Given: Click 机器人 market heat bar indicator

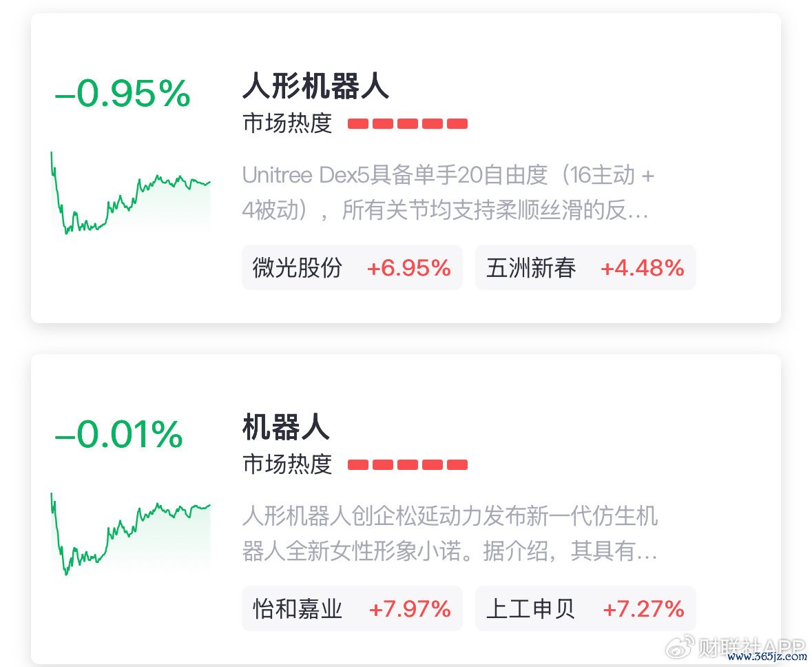Looking at the screenshot, I should (x=408, y=464).
